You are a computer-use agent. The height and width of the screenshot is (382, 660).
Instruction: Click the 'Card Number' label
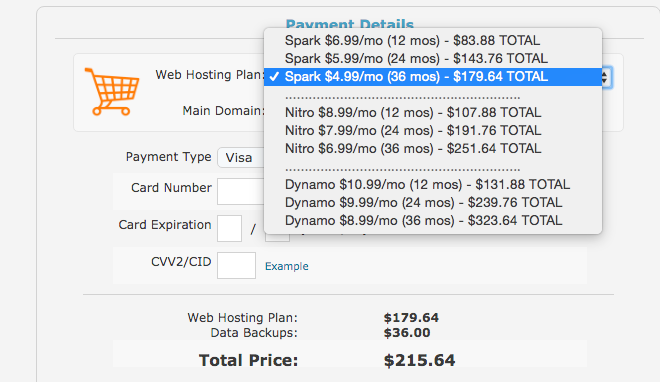171,188
